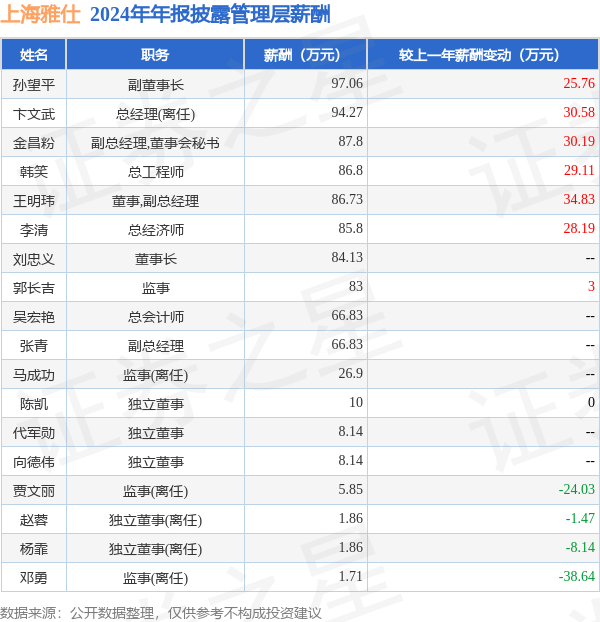Click the name 吴宏艳

34,317
